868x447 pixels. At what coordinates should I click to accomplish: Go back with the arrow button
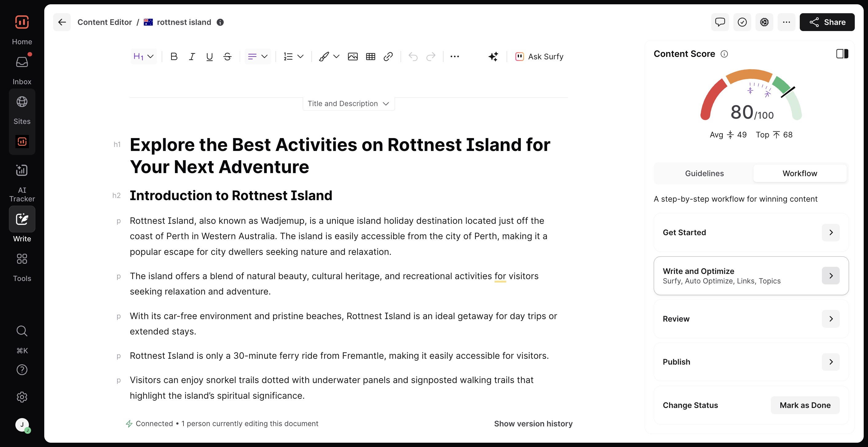62,22
